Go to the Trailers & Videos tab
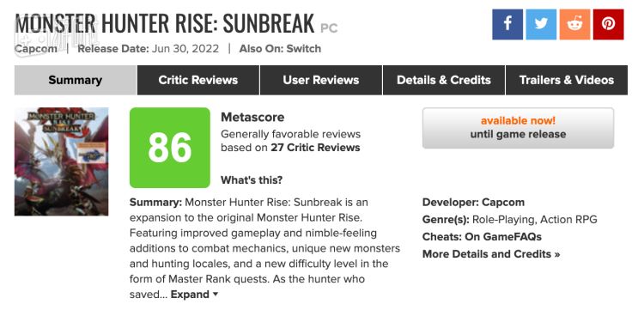Screen dimensions: 644x310 click(x=567, y=80)
